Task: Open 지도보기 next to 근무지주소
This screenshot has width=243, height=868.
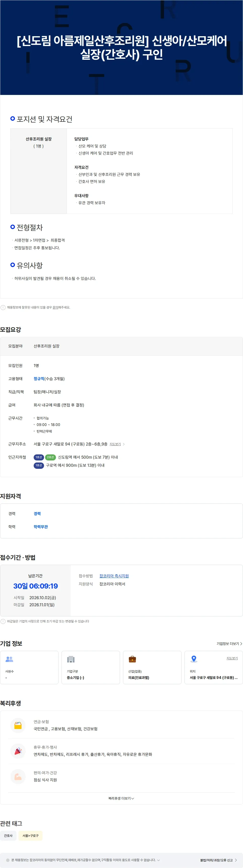Action: pos(115,444)
